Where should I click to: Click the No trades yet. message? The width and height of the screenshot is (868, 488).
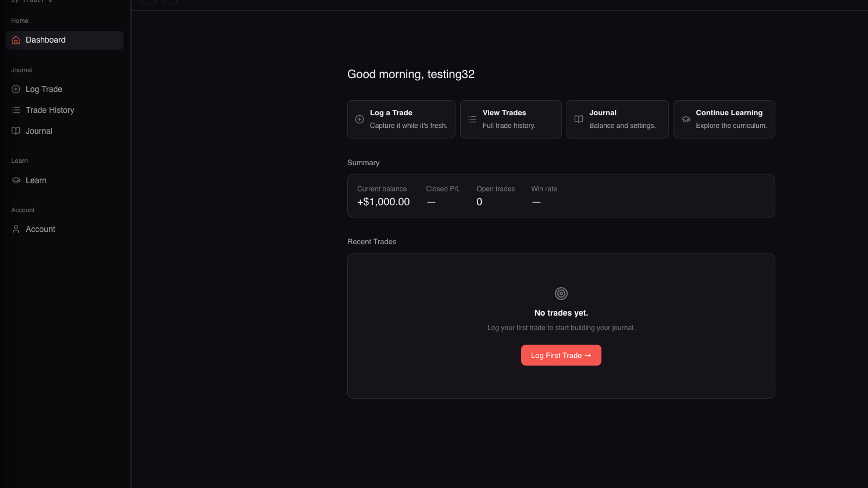coord(561,313)
